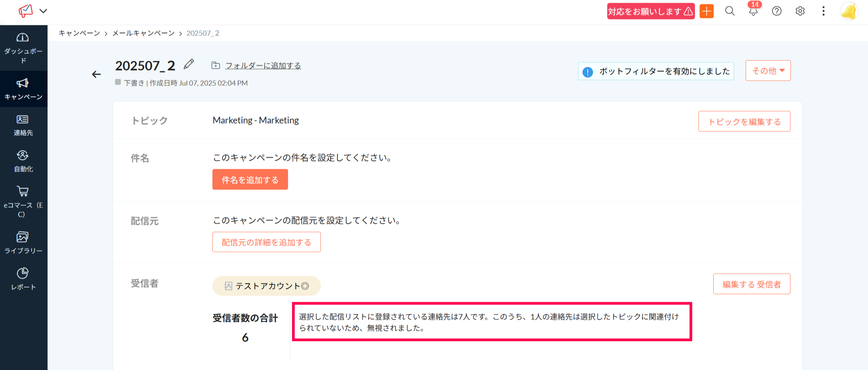Open notifications bell with 14 badge

click(x=753, y=11)
